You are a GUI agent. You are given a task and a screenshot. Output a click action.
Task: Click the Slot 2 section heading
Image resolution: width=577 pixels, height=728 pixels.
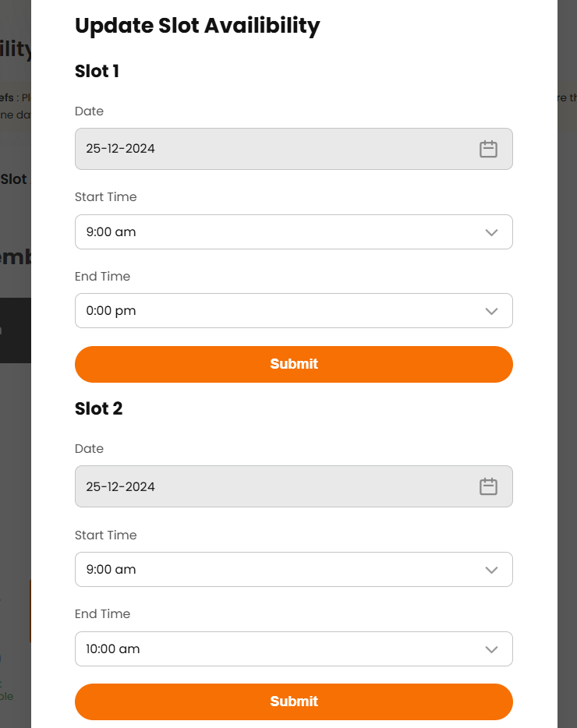[x=98, y=409]
